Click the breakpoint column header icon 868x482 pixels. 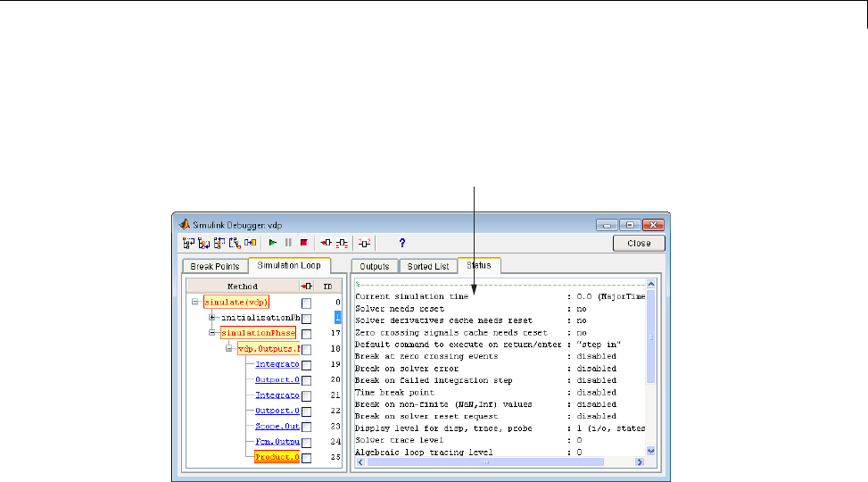(x=306, y=287)
